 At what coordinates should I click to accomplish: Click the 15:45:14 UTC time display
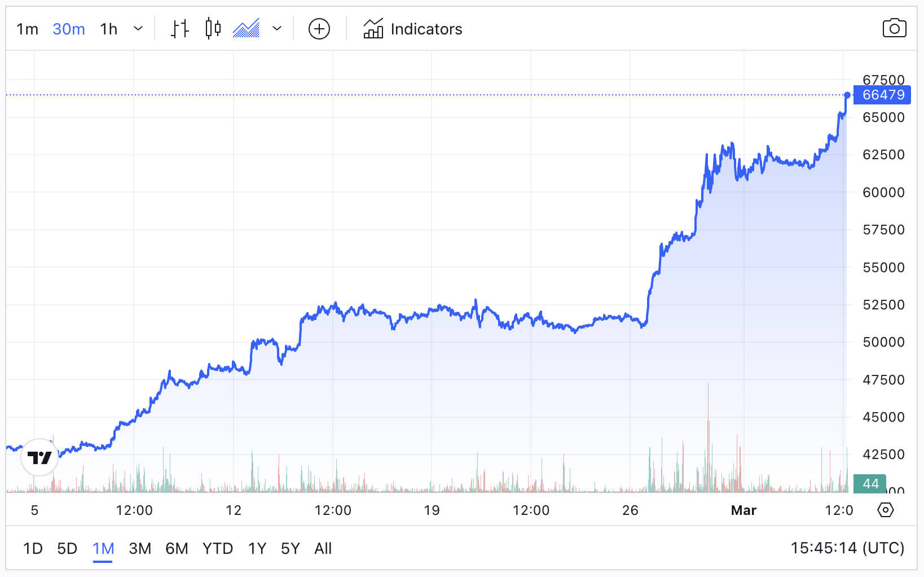tap(848, 548)
